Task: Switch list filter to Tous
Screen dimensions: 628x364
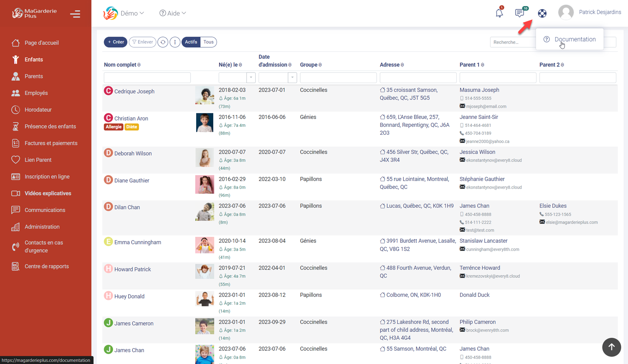Action: [x=208, y=42]
